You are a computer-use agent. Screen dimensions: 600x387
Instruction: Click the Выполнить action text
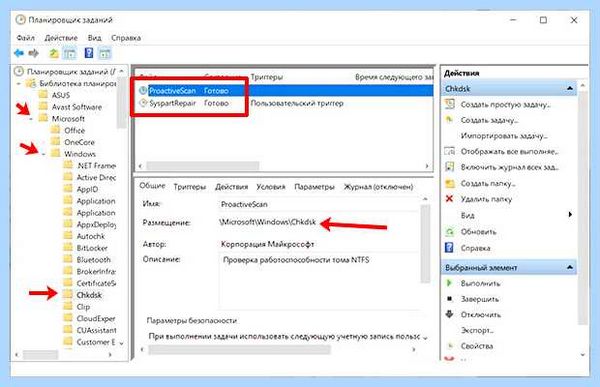pos(480,284)
